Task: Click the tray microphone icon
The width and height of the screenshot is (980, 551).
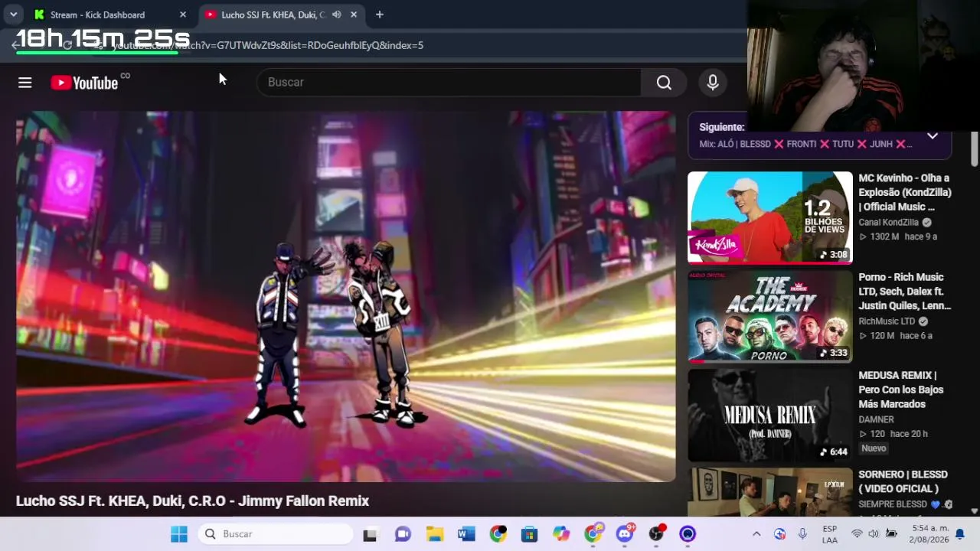Action: coord(802,534)
